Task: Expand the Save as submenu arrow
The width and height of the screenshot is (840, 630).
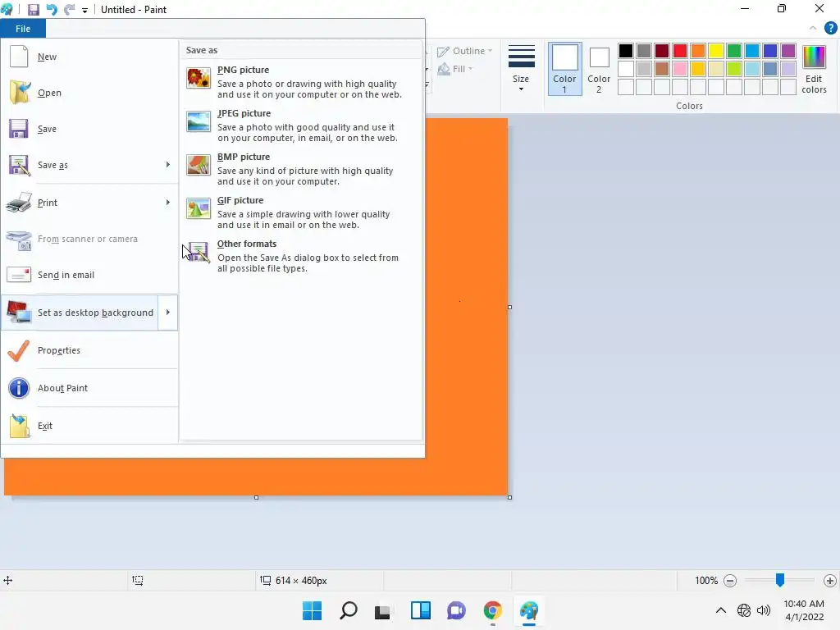Action: point(167,165)
